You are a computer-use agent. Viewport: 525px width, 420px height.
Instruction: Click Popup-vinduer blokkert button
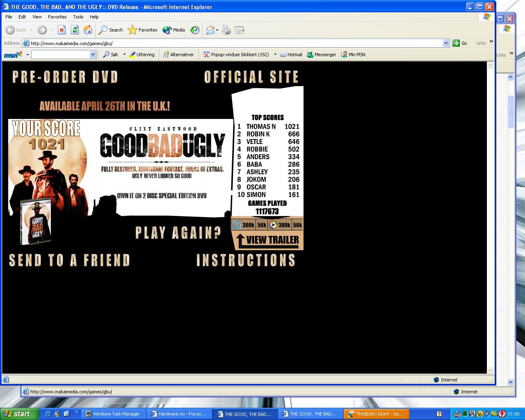pyautogui.click(x=237, y=55)
